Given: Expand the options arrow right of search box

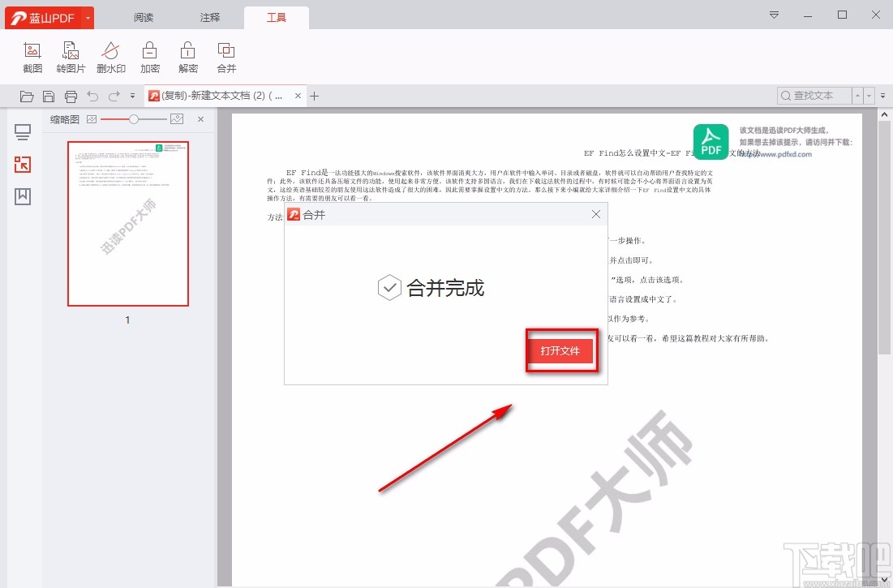Looking at the screenshot, I should coord(882,96).
